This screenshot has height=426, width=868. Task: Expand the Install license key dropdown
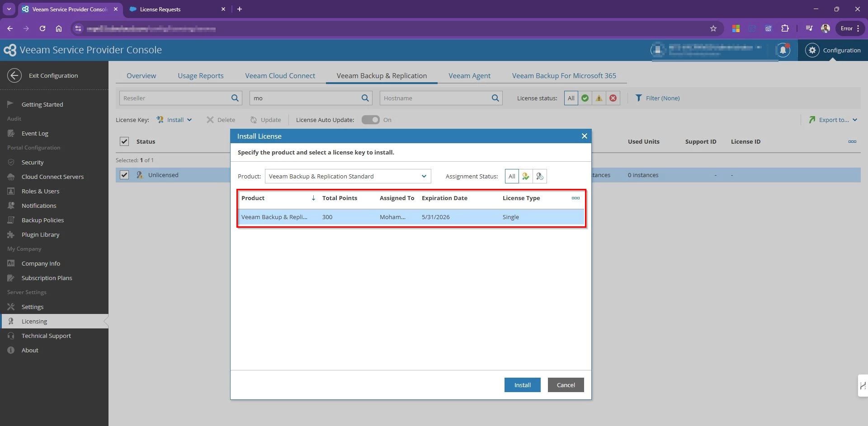tap(175, 120)
